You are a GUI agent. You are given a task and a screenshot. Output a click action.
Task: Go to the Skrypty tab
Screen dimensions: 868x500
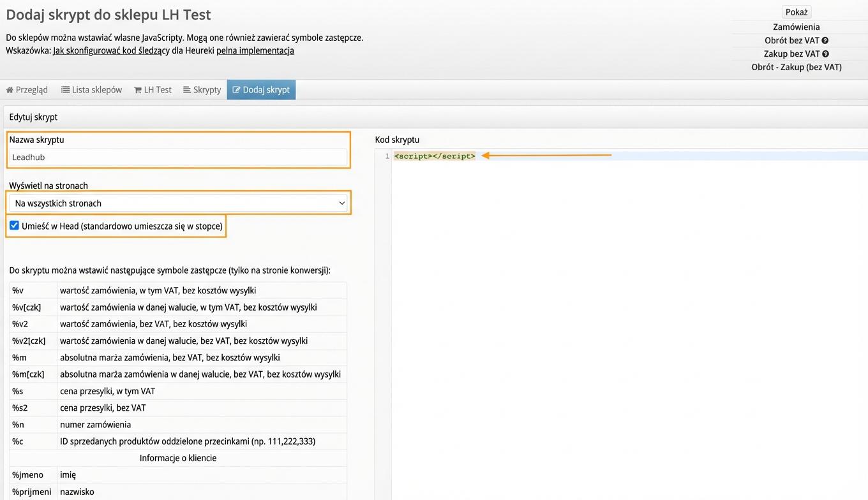[x=202, y=90]
